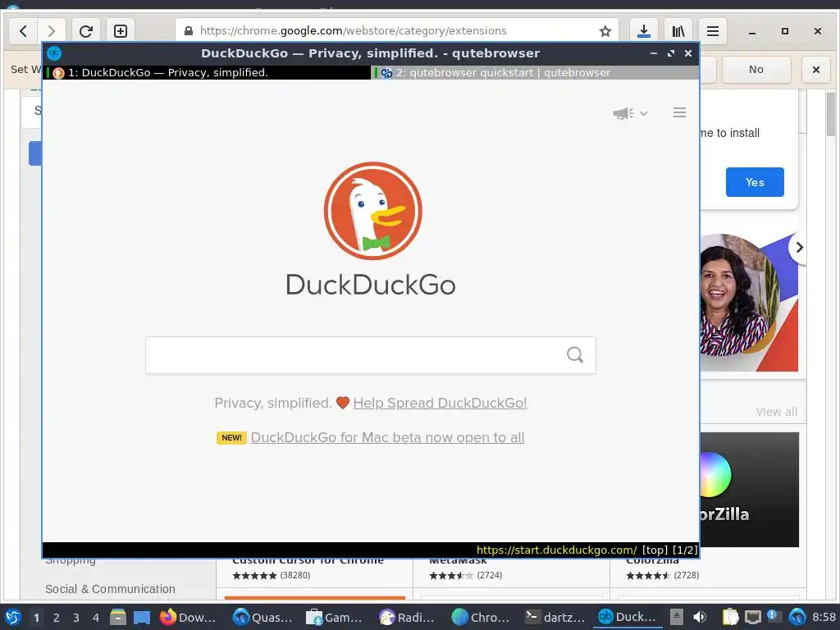Select the Social & Communication category
This screenshot has height=630, width=840.
tap(110, 589)
